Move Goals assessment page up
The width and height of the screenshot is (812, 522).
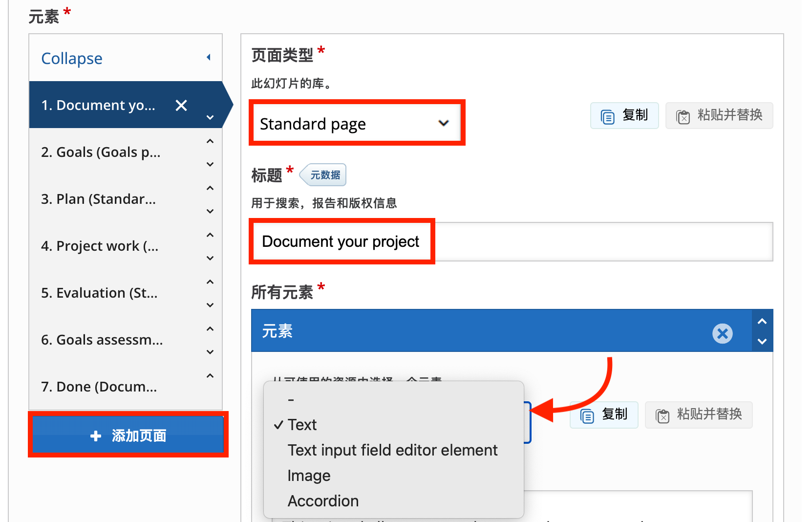coord(210,329)
